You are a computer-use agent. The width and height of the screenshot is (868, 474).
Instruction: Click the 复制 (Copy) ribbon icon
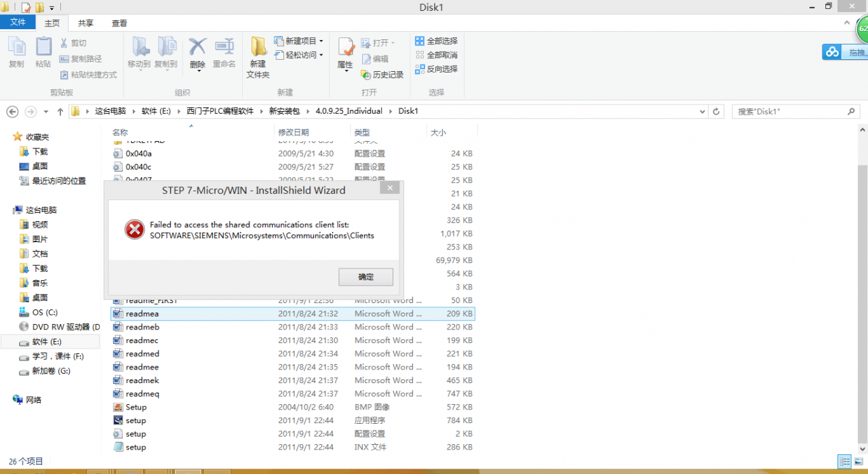[16, 52]
